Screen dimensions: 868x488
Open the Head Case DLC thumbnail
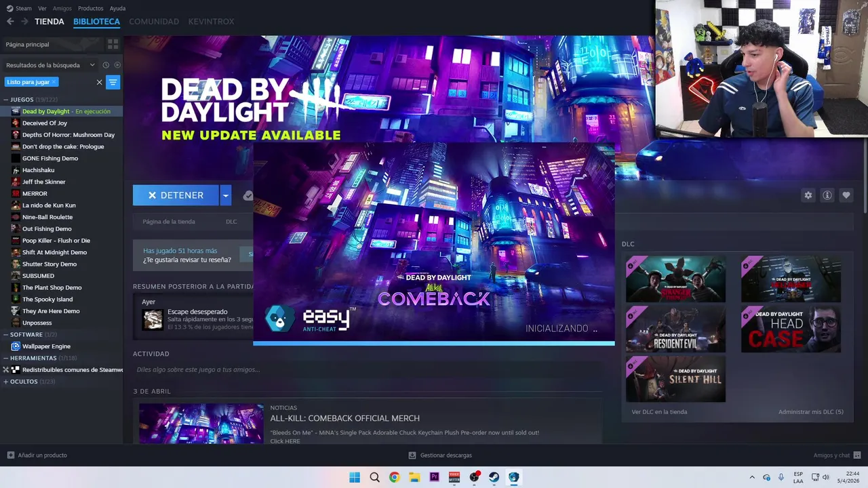(791, 329)
